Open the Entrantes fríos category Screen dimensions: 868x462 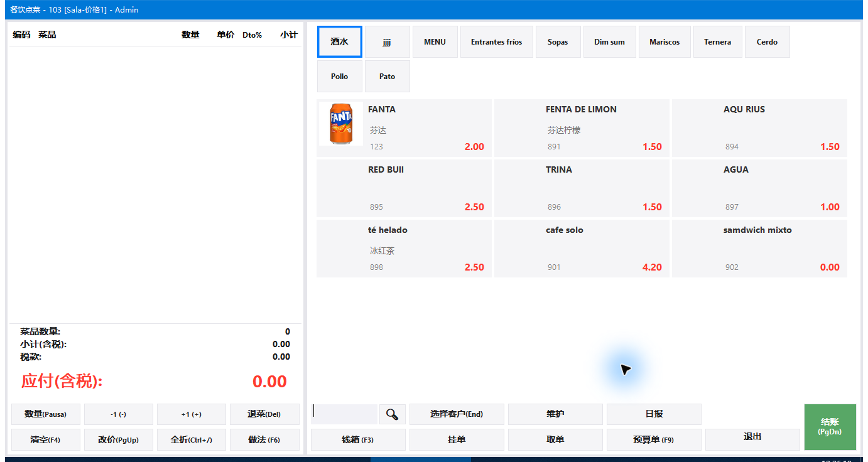pyautogui.click(x=497, y=42)
